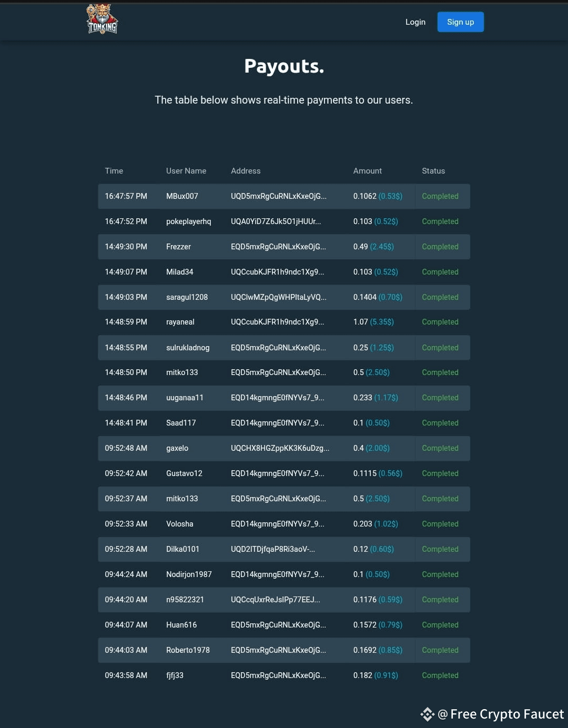This screenshot has width=568, height=728.
Task: Click the pokeplayerhq username
Action: point(188,221)
